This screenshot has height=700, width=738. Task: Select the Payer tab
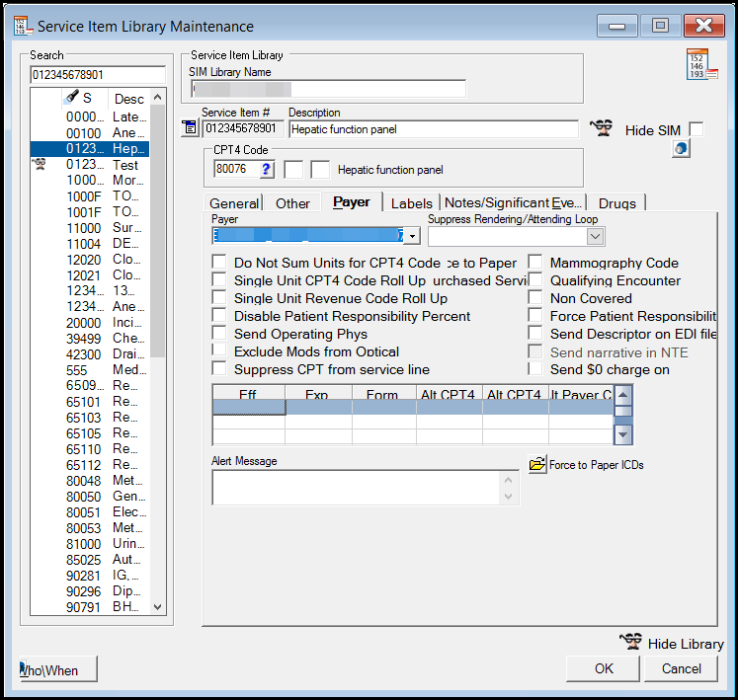coord(351,201)
